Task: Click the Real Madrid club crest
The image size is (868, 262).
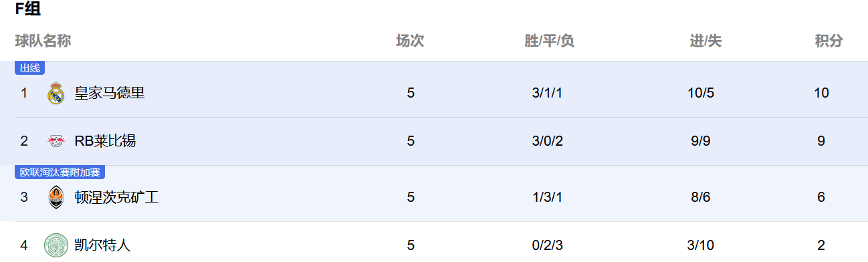Action: tap(56, 93)
